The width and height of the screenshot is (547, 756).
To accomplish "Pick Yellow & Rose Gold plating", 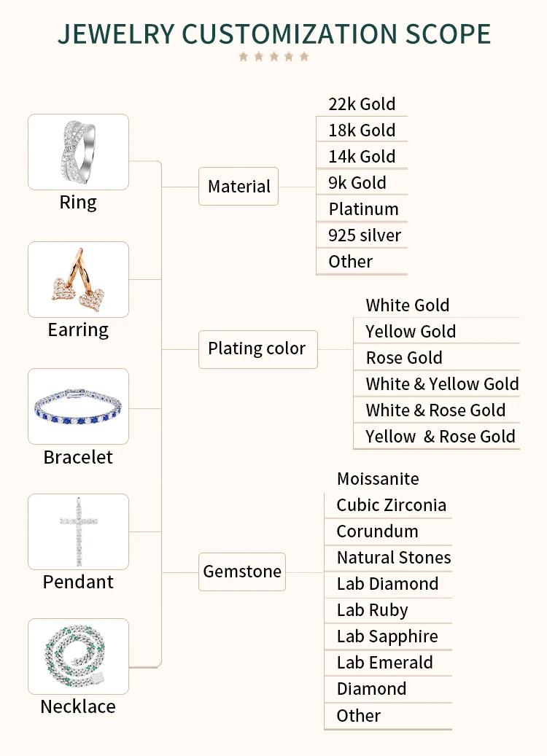I will point(441,437).
